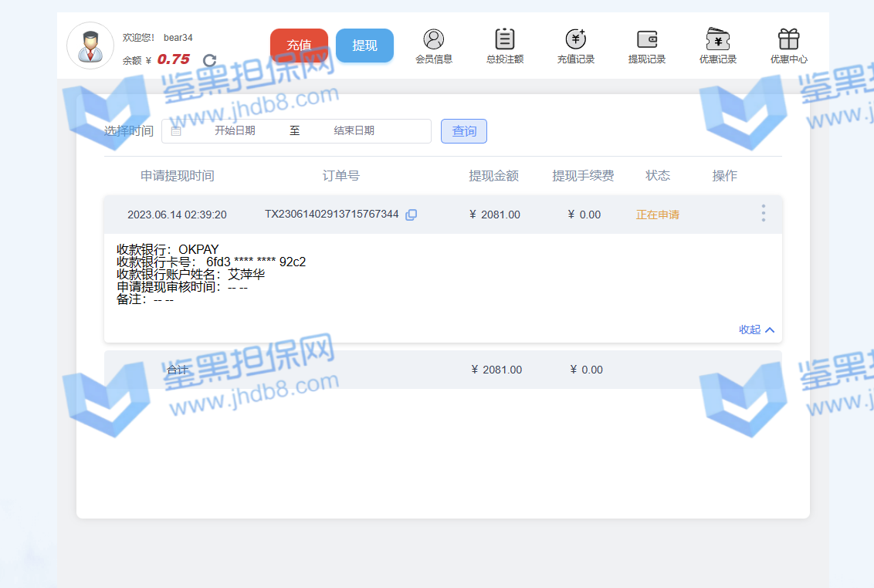Copy the order number TX23061402913715767344
874x588 pixels.
coord(412,215)
